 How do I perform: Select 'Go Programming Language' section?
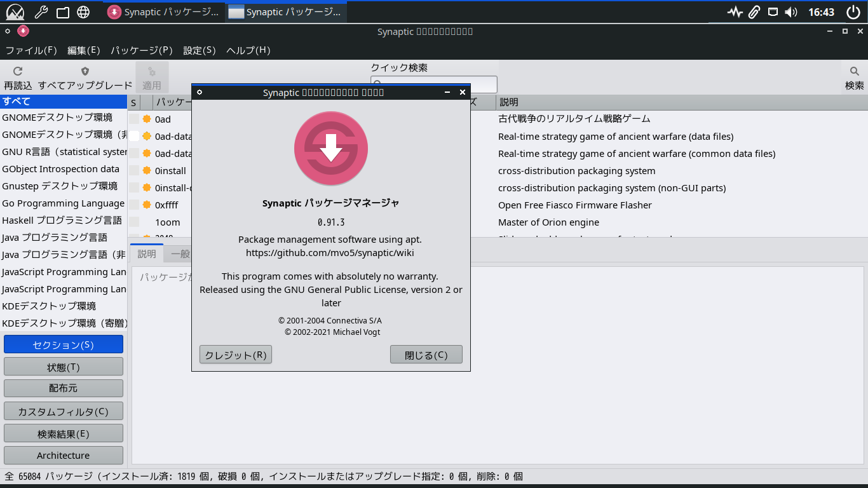coord(64,203)
